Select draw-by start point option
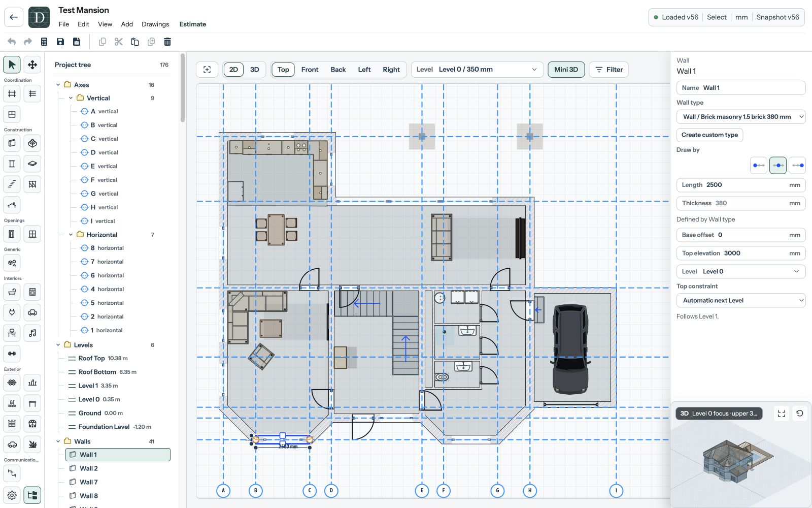This screenshot has width=812, height=508. coord(759,165)
